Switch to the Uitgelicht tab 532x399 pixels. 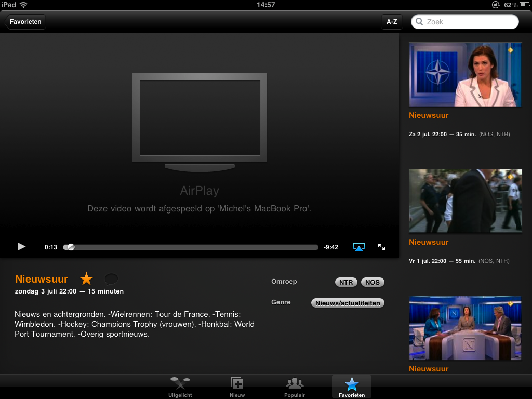point(180,387)
